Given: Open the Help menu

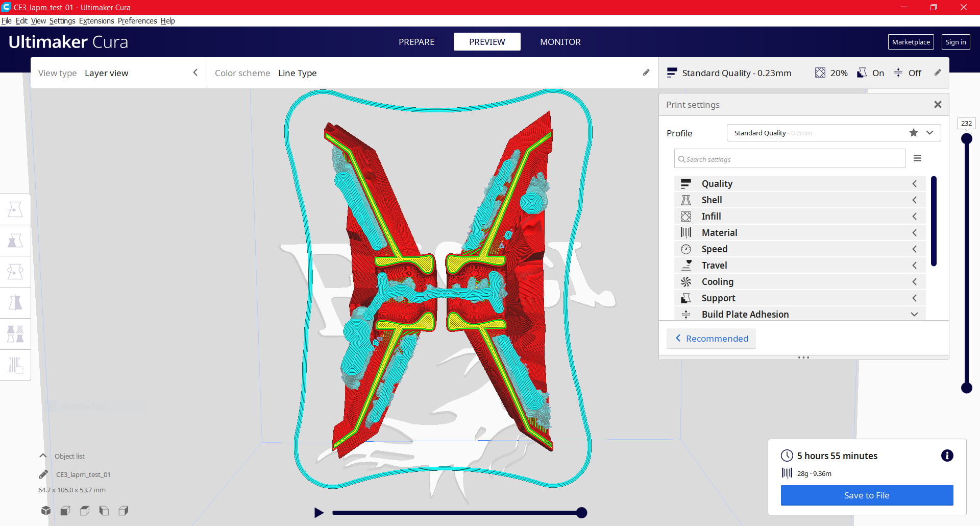Looking at the screenshot, I should [167, 20].
